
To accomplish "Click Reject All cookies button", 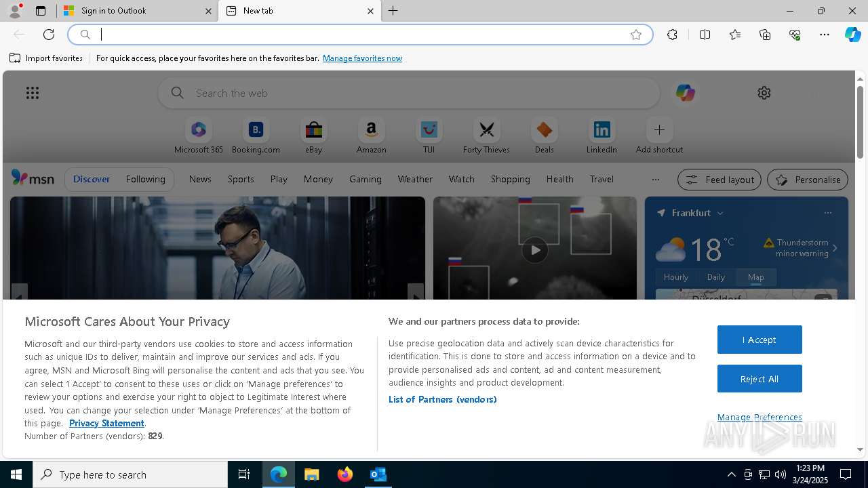I will point(759,379).
